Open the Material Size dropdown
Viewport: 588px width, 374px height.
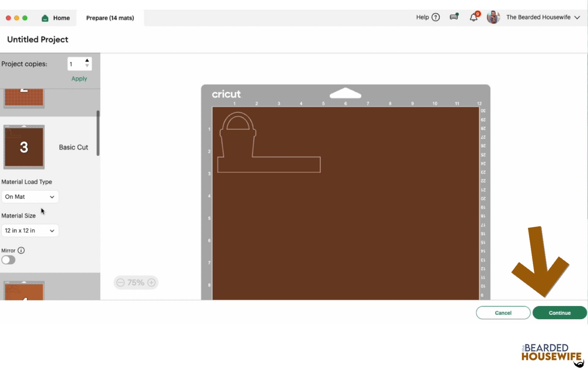(30, 231)
